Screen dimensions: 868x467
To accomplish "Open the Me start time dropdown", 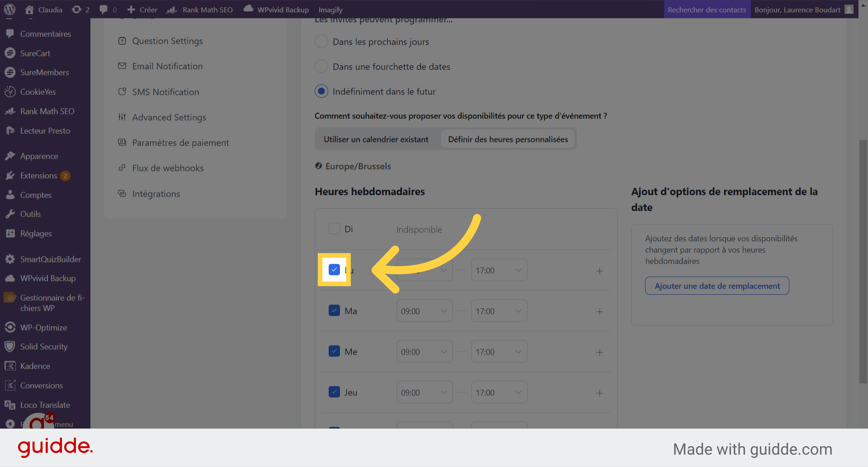I will [x=425, y=352].
